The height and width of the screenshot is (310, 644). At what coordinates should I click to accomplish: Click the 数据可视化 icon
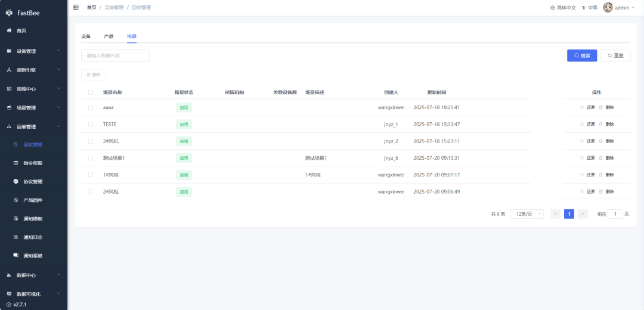point(9,294)
